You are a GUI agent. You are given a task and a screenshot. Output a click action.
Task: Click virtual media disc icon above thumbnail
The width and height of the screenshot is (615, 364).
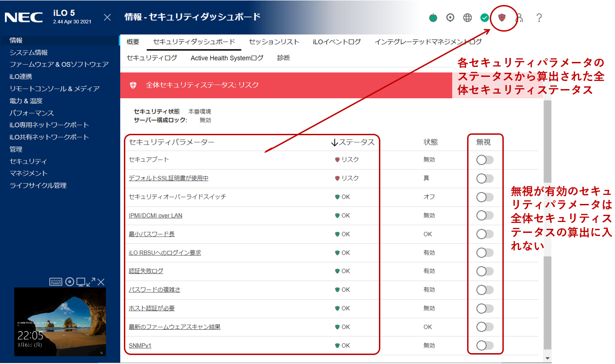[x=69, y=282]
